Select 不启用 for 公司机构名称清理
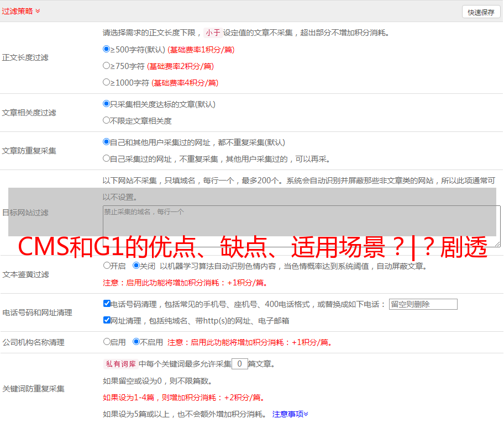This screenshot has width=504, height=424. [136, 342]
